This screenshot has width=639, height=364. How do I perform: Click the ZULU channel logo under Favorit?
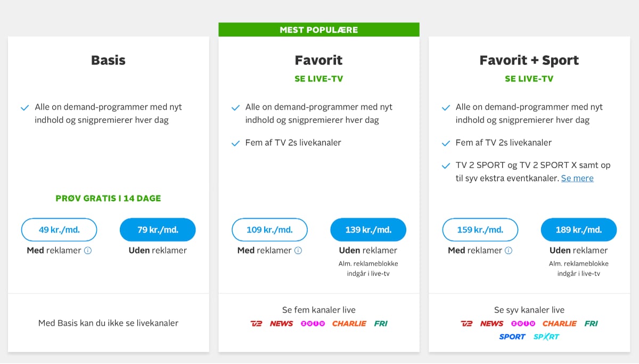click(313, 324)
